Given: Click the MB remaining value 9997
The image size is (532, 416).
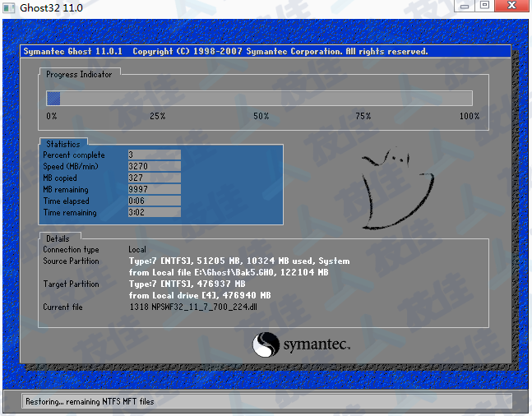Looking at the screenshot, I should [x=155, y=189].
